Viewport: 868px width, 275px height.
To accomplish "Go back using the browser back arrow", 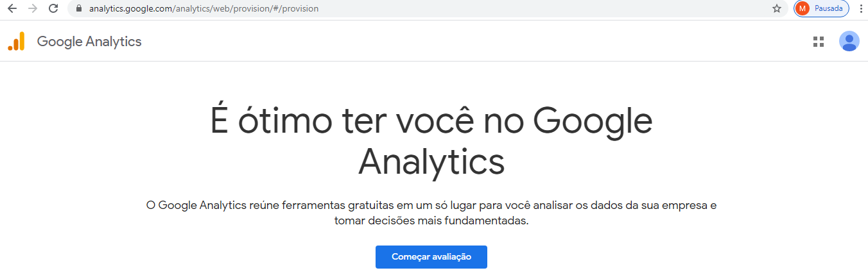I will tap(12, 9).
